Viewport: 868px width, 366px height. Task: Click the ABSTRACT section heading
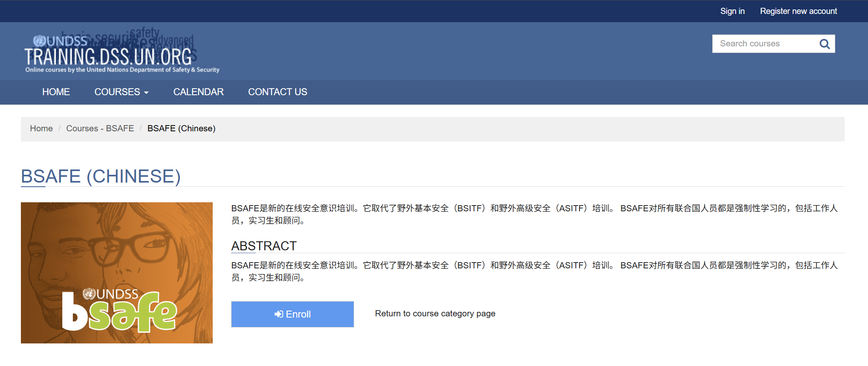click(264, 246)
